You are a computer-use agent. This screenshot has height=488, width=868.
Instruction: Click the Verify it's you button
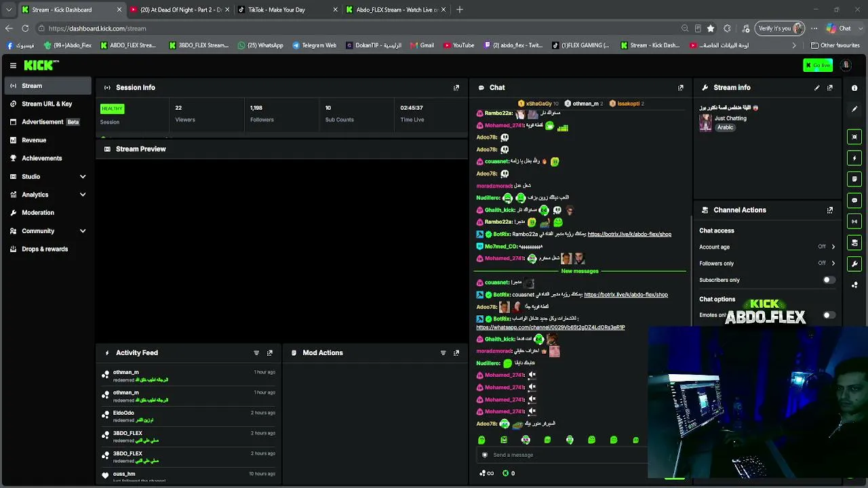(x=780, y=28)
